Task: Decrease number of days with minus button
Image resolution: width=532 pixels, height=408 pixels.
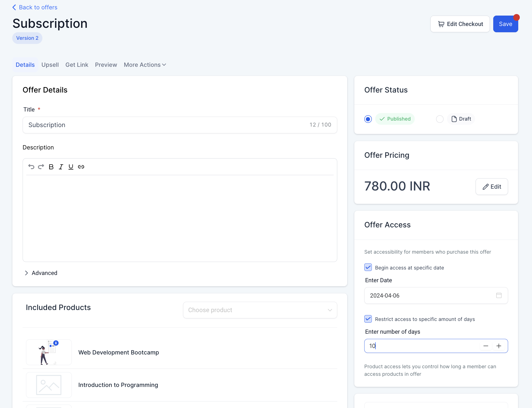Action: point(486,346)
